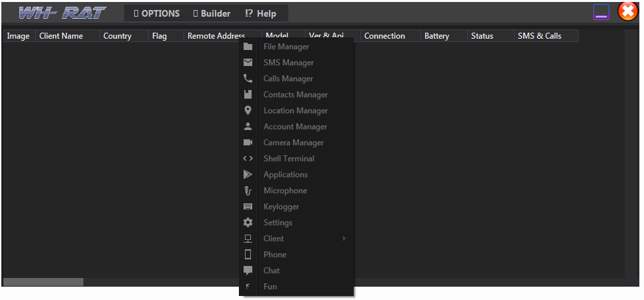Click the map pin icon for Location Manager
Image resolution: width=644 pixels, height=300 pixels.
248,111
